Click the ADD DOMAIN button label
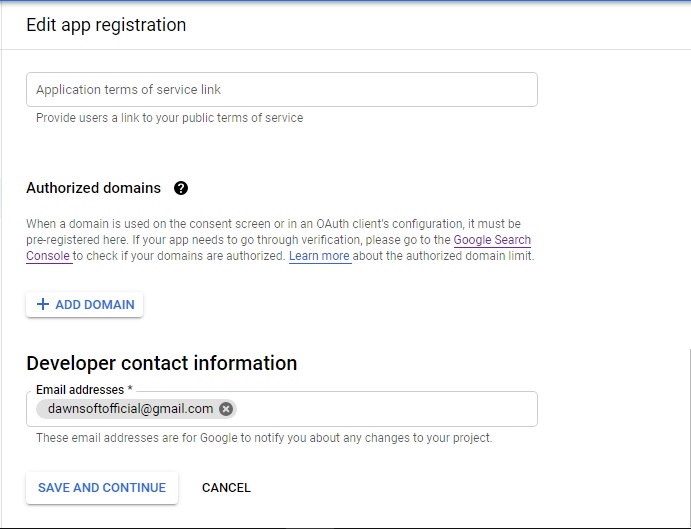691x529 pixels. coord(95,305)
